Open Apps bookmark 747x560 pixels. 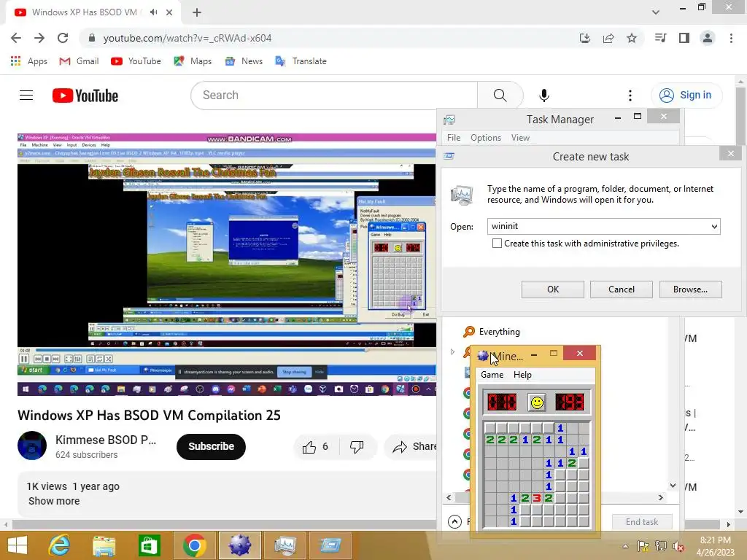29,61
